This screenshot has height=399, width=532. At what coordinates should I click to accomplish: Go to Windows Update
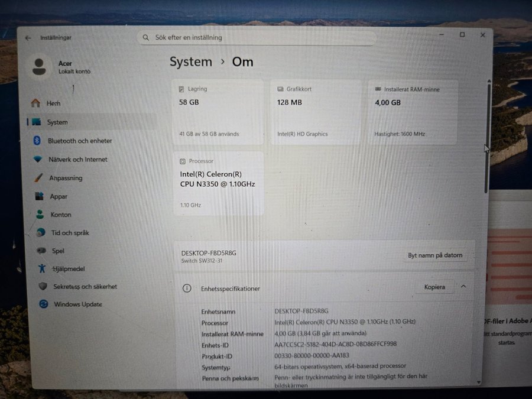(x=77, y=304)
